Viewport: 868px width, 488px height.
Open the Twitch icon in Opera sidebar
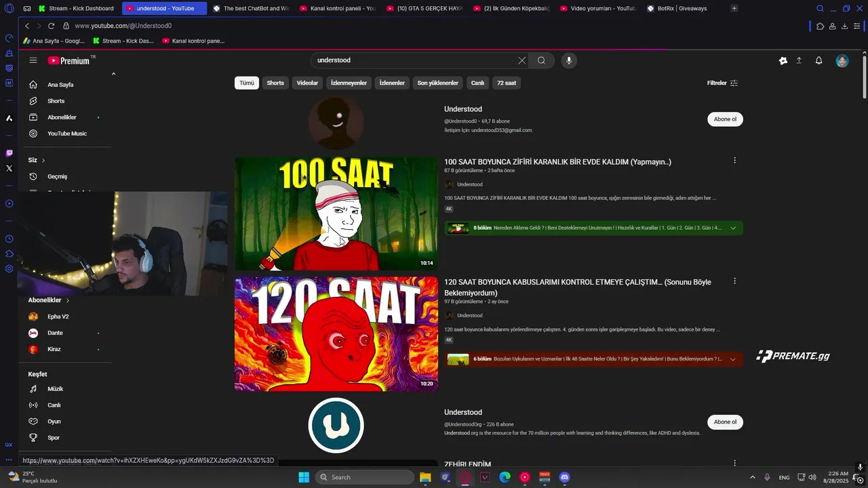coord(9,153)
